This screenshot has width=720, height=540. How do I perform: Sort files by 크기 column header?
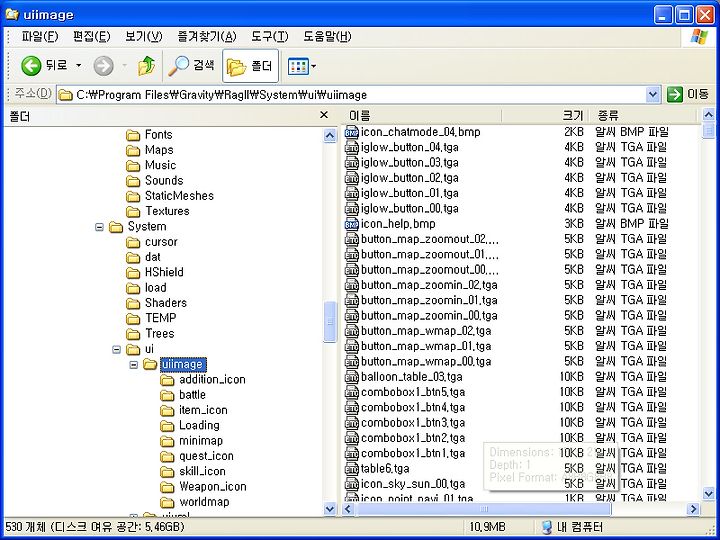[x=545, y=115]
